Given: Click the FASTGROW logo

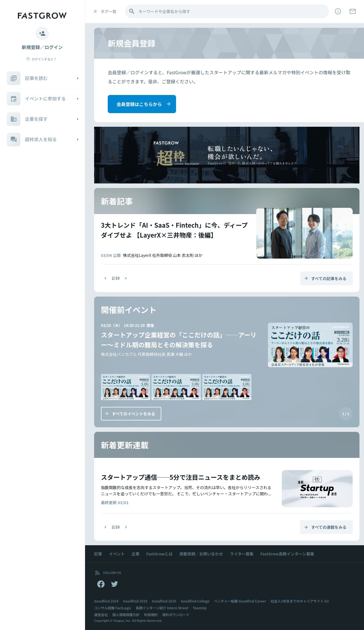Looking at the screenshot, I should point(42,16).
